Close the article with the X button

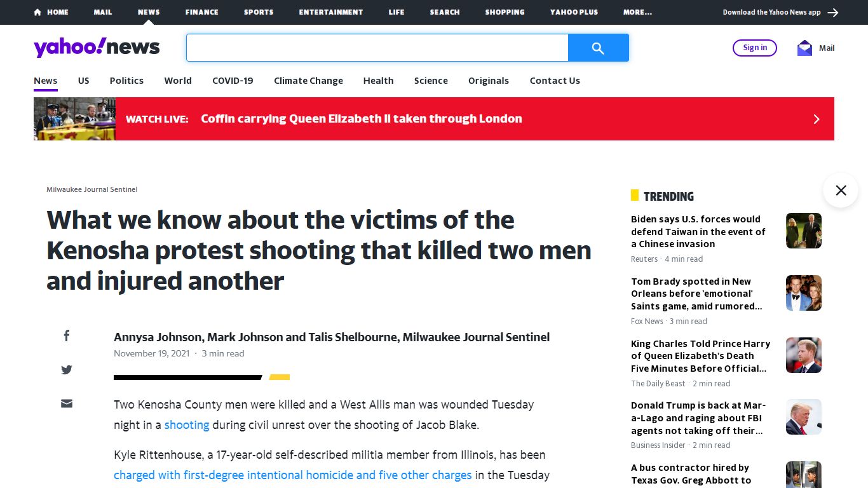click(841, 190)
